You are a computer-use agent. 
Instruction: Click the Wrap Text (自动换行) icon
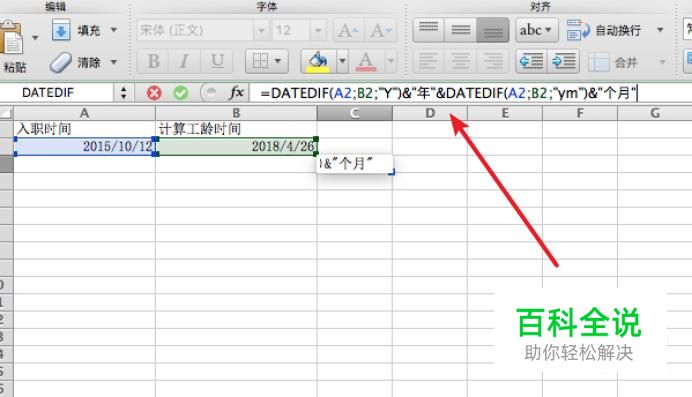click(578, 30)
